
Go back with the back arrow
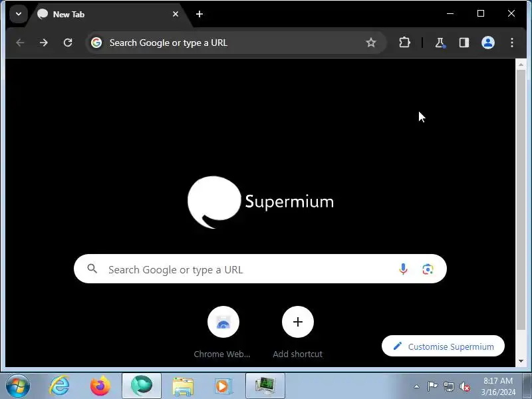pos(20,43)
